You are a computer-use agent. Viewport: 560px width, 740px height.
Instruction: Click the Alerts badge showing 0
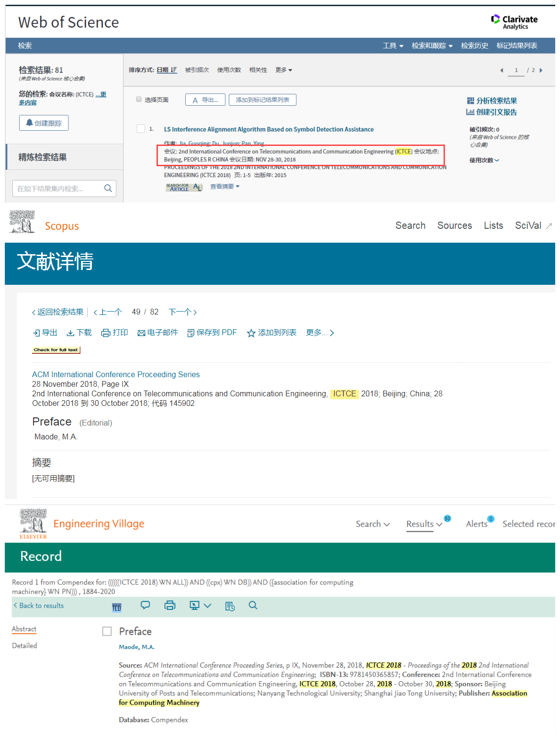point(491,519)
